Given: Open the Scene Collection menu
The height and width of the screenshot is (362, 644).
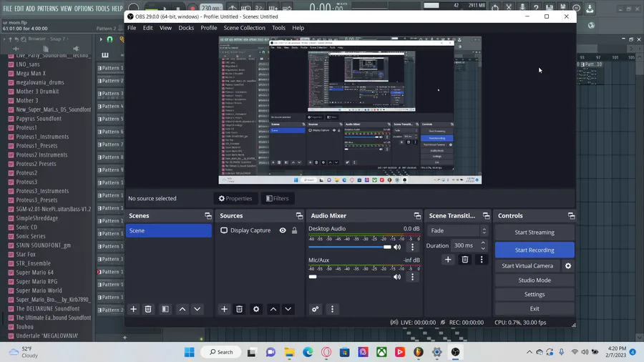Looking at the screenshot, I should point(245,28).
